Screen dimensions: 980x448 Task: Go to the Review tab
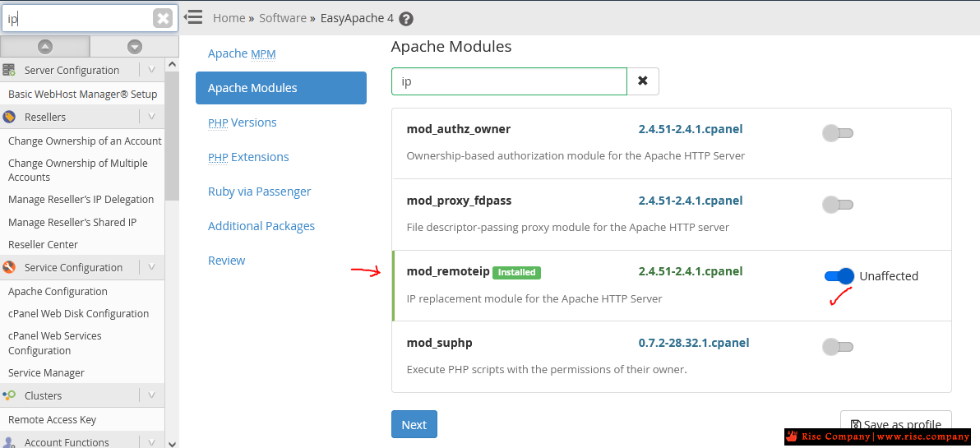click(226, 261)
